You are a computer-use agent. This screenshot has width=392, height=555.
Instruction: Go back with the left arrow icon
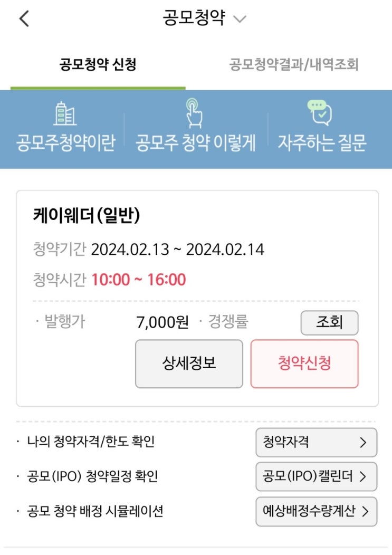[x=24, y=18]
